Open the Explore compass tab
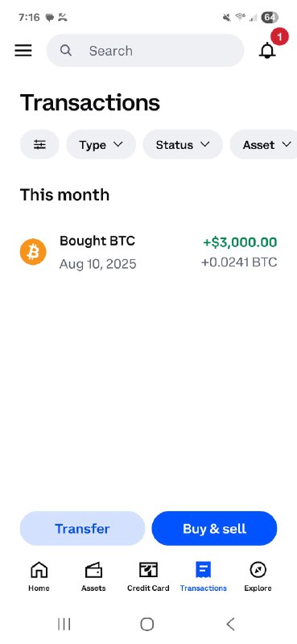297x644 pixels. pyautogui.click(x=258, y=576)
